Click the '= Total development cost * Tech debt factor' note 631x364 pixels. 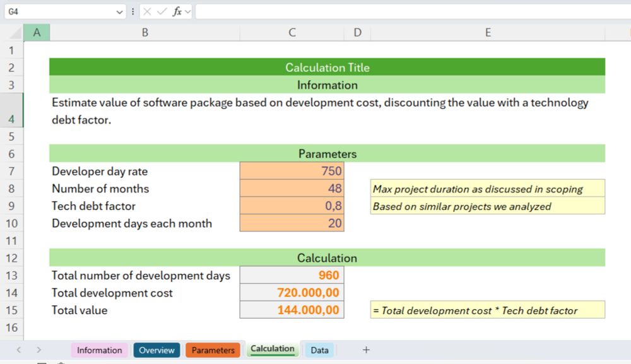click(x=487, y=310)
